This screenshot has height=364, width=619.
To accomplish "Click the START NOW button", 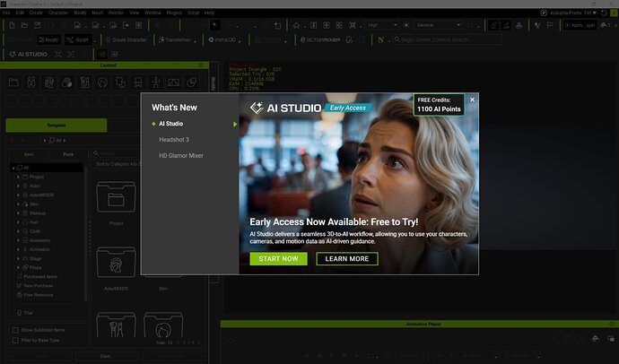I will pos(278,259).
